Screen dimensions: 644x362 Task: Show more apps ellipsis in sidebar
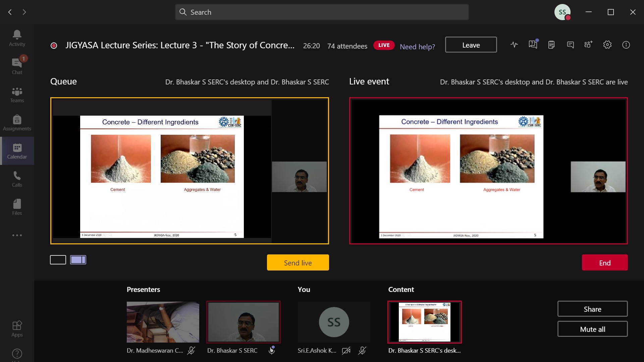[17, 235]
